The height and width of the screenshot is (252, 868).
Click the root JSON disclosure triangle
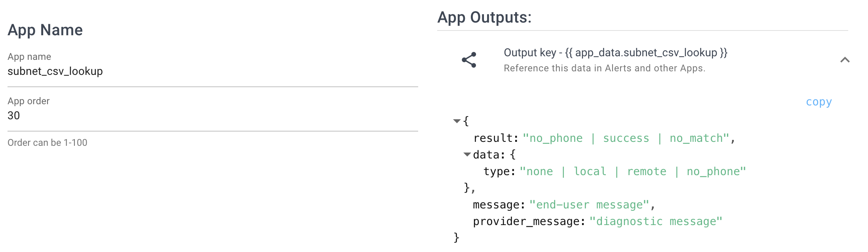[x=456, y=121]
